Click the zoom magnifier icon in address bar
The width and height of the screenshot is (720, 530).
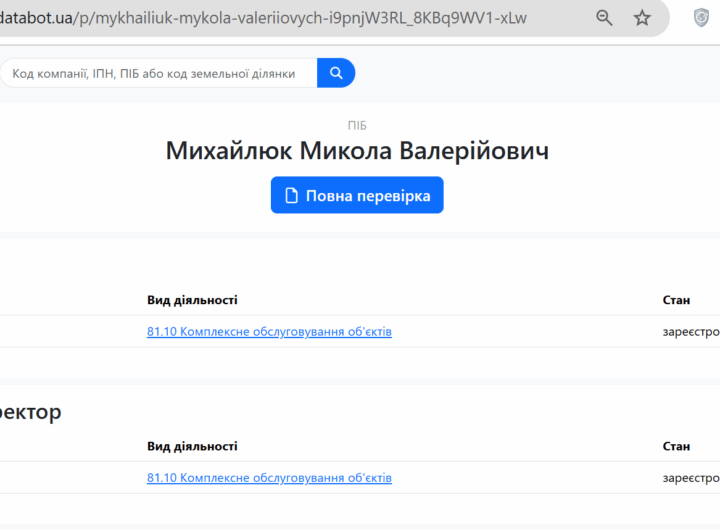604,18
